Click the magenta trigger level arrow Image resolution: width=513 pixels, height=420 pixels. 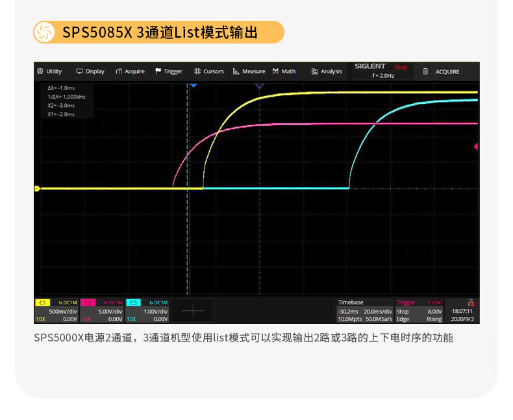pyautogui.click(x=476, y=147)
